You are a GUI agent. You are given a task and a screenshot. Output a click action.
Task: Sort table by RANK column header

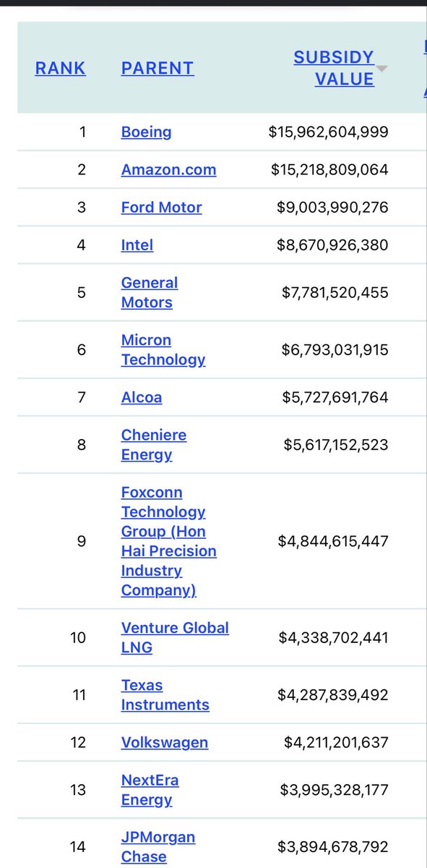(60, 69)
